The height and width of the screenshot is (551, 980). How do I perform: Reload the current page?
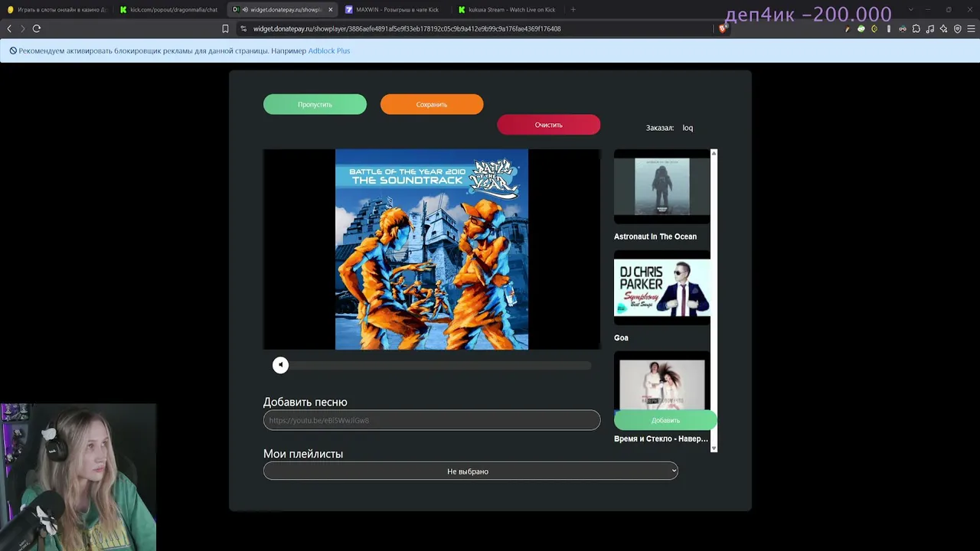(36, 28)
